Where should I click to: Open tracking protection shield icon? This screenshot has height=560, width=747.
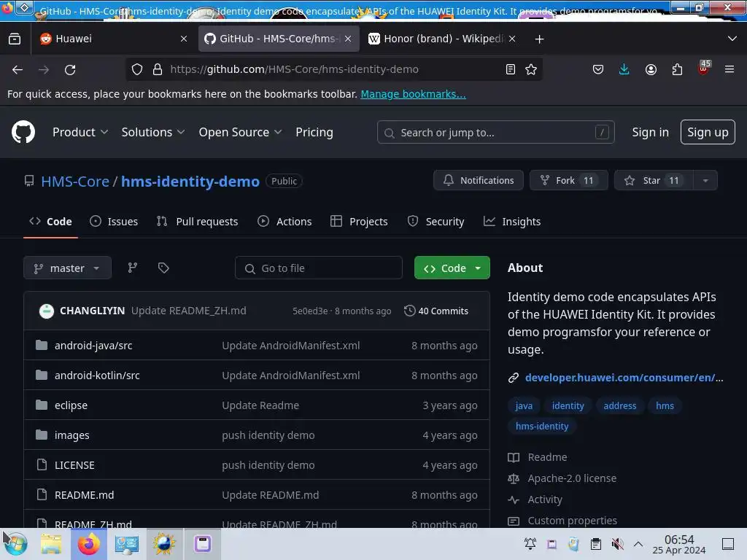pos(137,69)
